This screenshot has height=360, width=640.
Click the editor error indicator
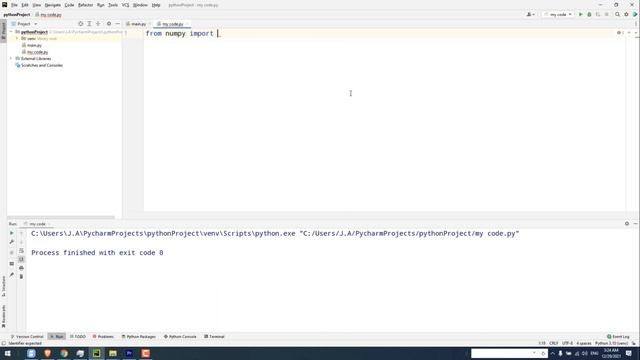pyautogui.click(x=620, y=33)
